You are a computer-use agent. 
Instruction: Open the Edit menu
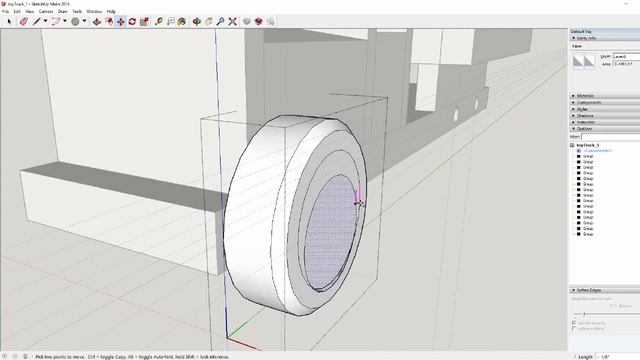coord(17,11)
